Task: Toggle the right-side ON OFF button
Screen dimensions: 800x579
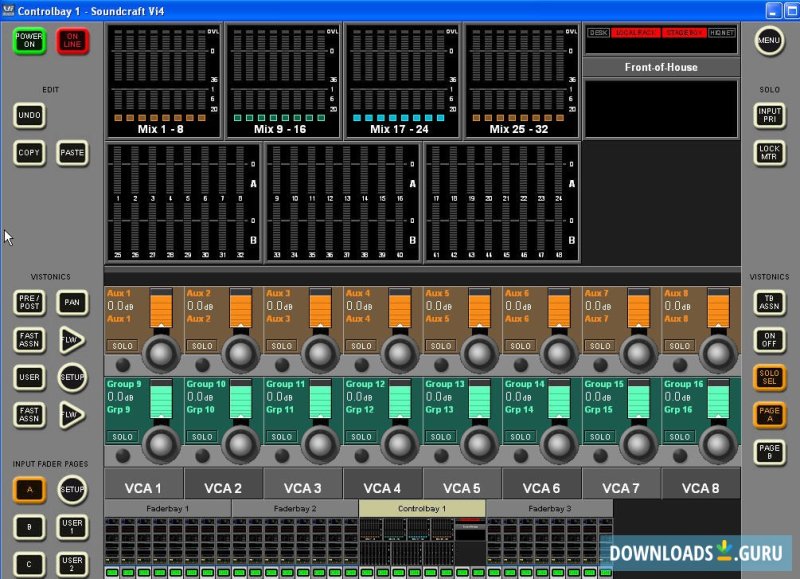Action: pos(769,340)
